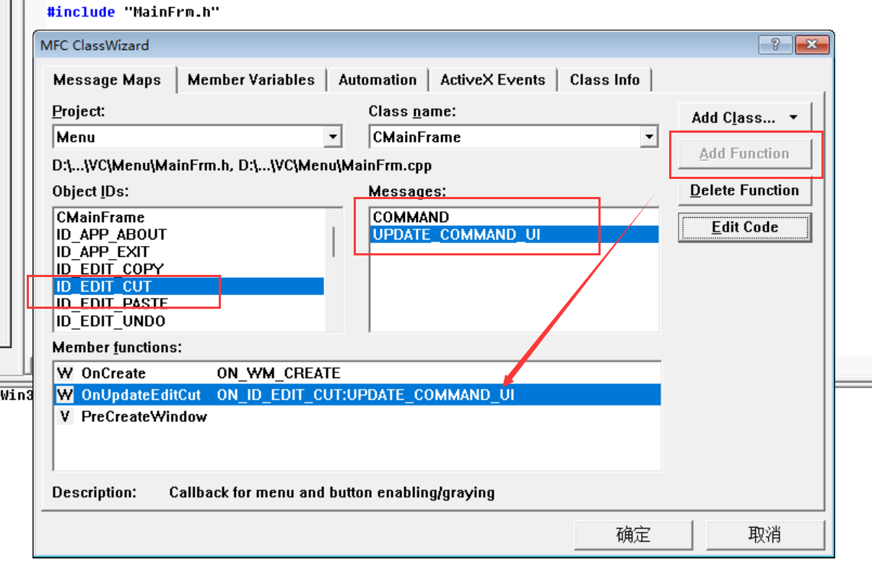This screenshot has width=872, height=588.
Task: Click the help question mark button
Action: click(775, 45)
